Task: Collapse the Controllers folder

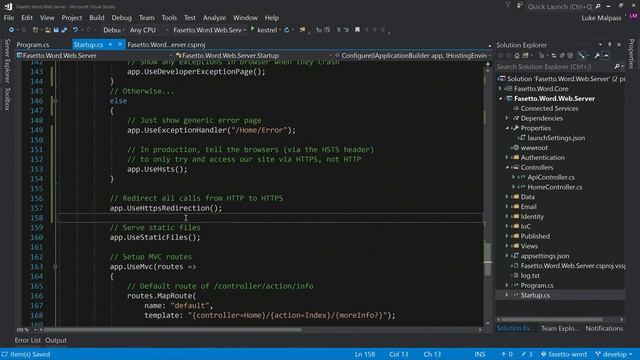Action: click(507, 167)
